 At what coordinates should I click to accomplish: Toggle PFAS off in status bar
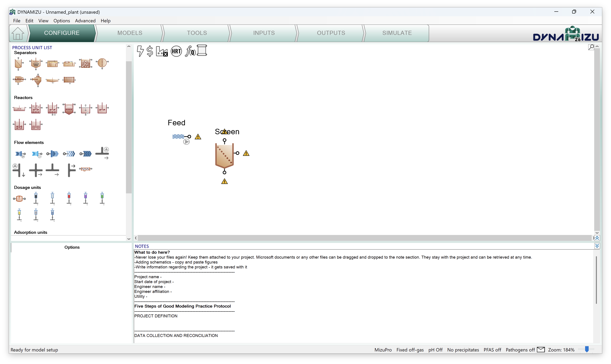tap(492, 350)
